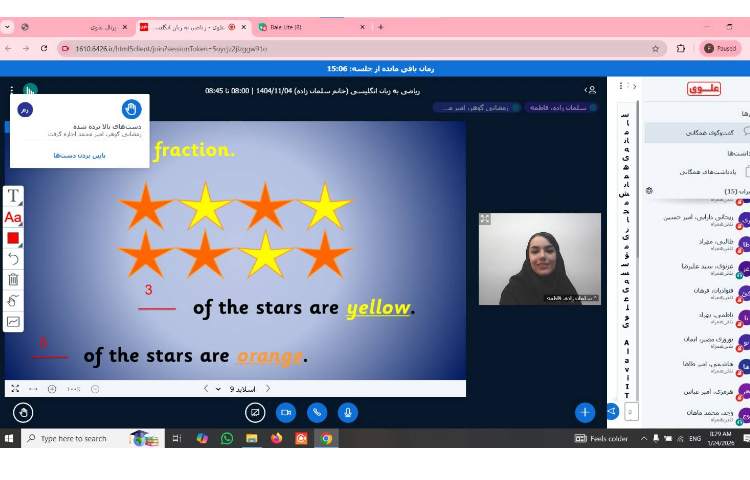
Task: Click the chart icon in whiteboard toolbar
Action: [x=13, y=321]
